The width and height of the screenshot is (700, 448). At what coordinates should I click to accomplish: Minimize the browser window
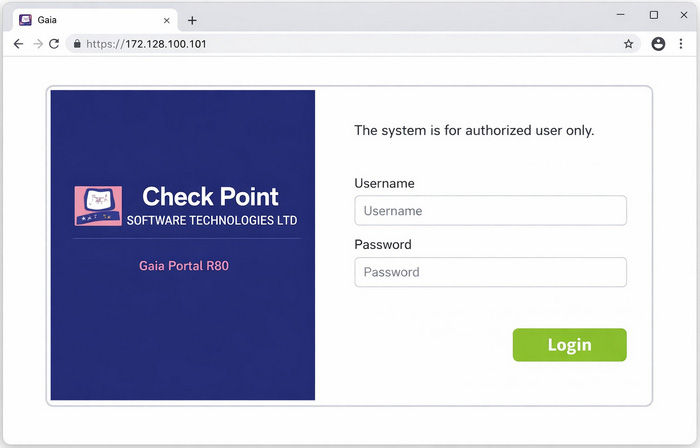621,15
